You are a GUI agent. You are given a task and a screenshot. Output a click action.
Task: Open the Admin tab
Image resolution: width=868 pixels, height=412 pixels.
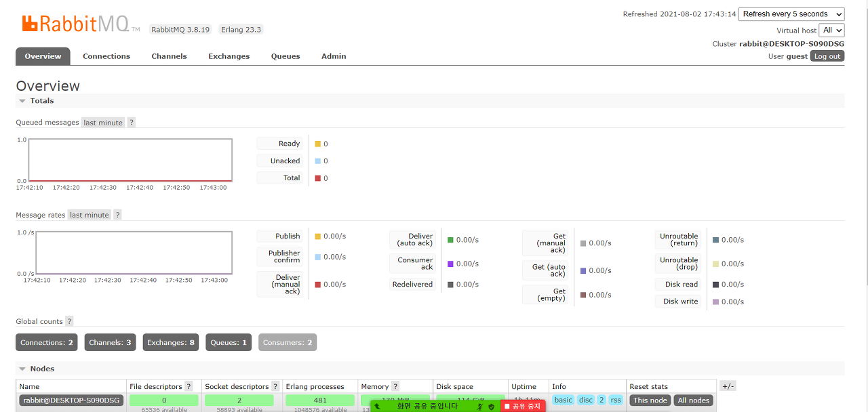coord(333,56)
